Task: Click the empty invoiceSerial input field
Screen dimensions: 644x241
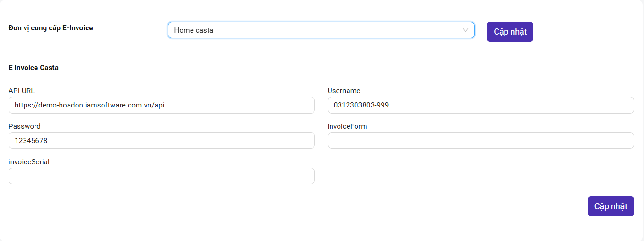Action: [162, 176]
